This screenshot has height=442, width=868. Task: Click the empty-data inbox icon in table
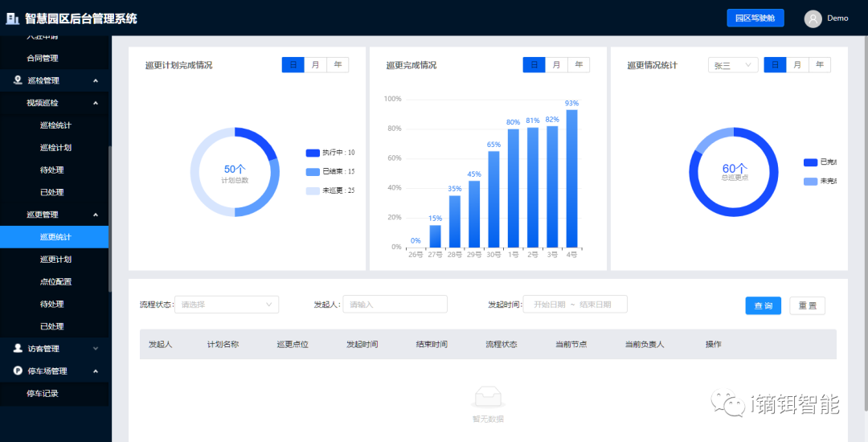pos(488,397)
